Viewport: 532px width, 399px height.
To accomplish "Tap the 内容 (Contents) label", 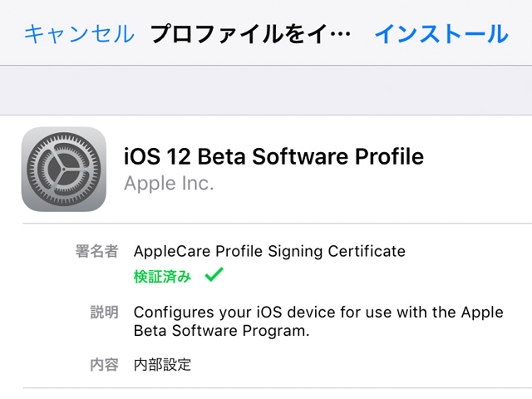I will (x=104, y=364).
